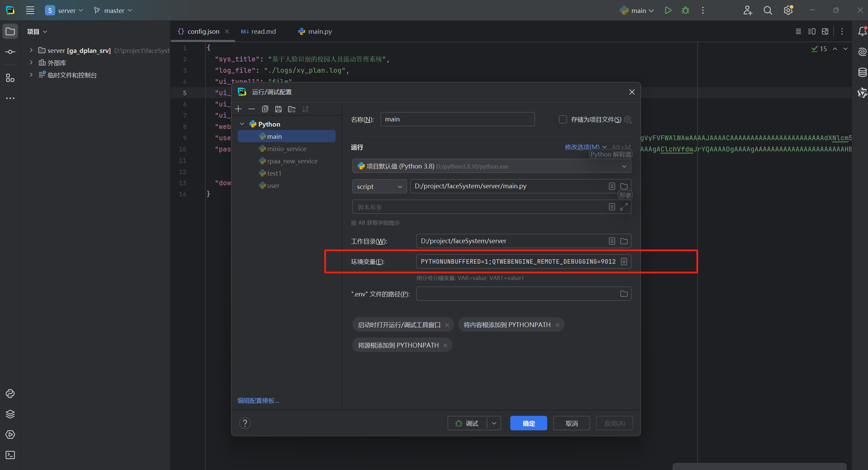The image size is (868, 470).
Task: Open the Python Console tool window icon
Action: [10, 394]
